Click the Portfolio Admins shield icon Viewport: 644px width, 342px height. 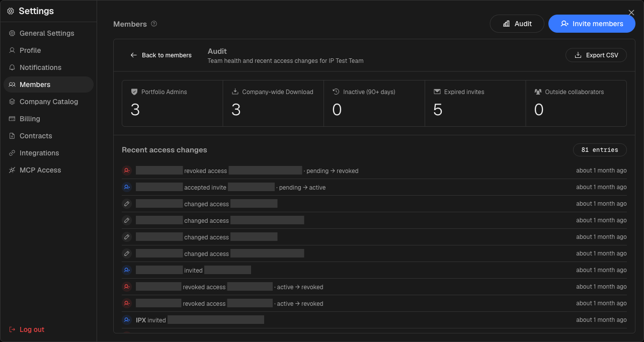pyautogui.click(x=134, y=92)
